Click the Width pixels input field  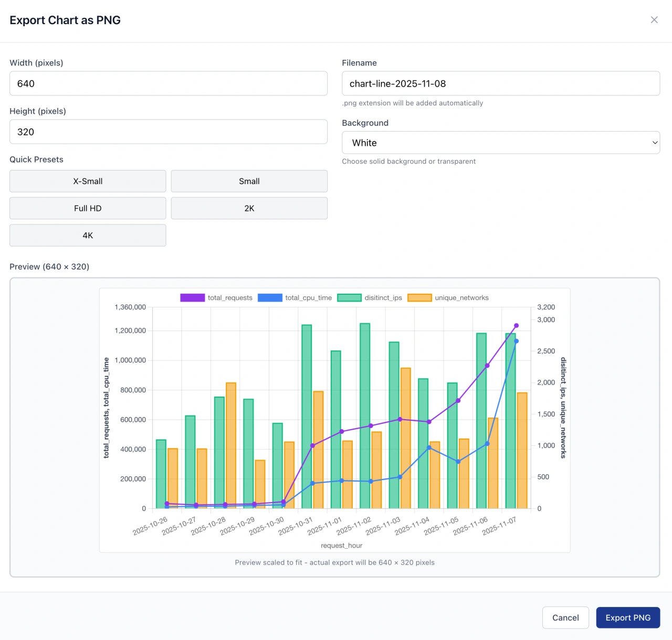click(168, 83)
